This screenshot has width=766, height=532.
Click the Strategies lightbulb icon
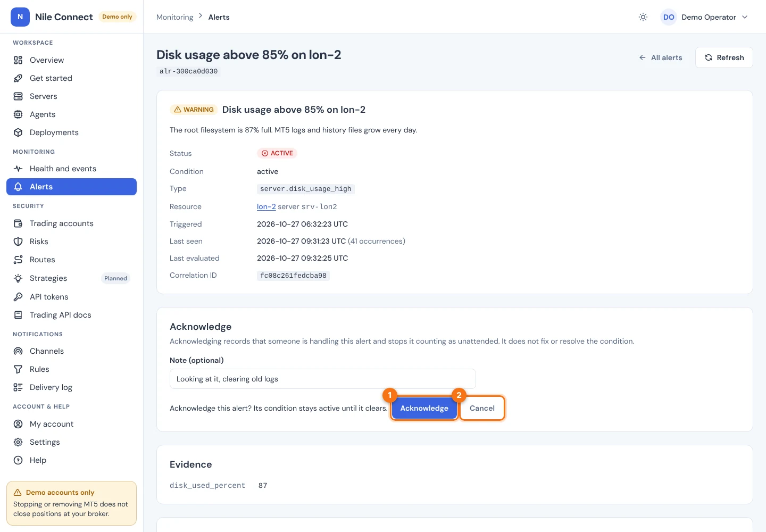click(18, 278)
